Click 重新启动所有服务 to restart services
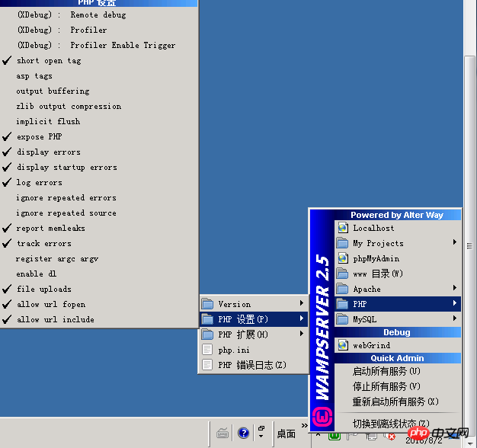 [x=398, y=402]
